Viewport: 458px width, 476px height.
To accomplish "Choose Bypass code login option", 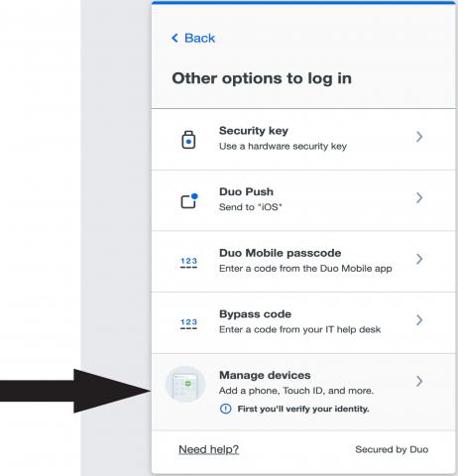I will coord(303,322).
